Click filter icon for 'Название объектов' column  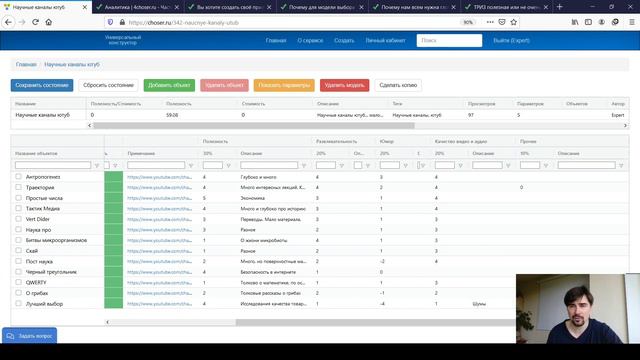97,165
